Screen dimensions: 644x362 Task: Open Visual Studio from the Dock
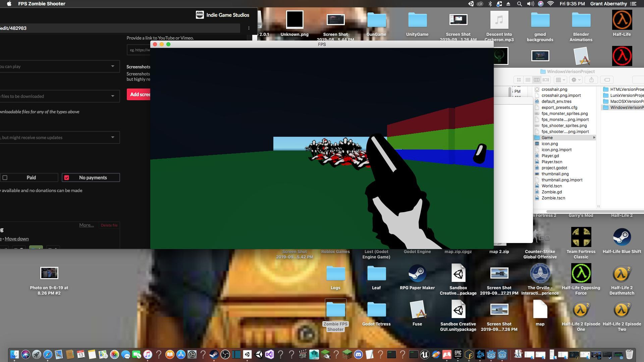[270, 354]
